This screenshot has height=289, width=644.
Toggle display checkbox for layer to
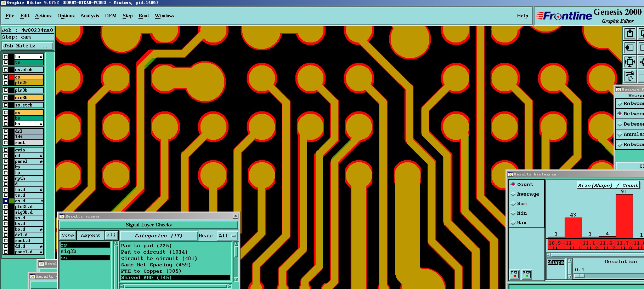pyautogui.click(x=6, y=57)
